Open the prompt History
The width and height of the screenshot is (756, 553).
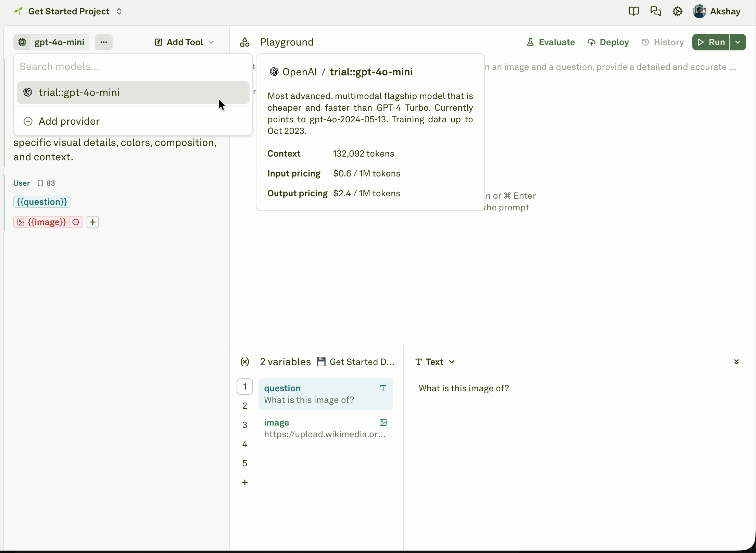pyautogui.click(x=663, y=42)
